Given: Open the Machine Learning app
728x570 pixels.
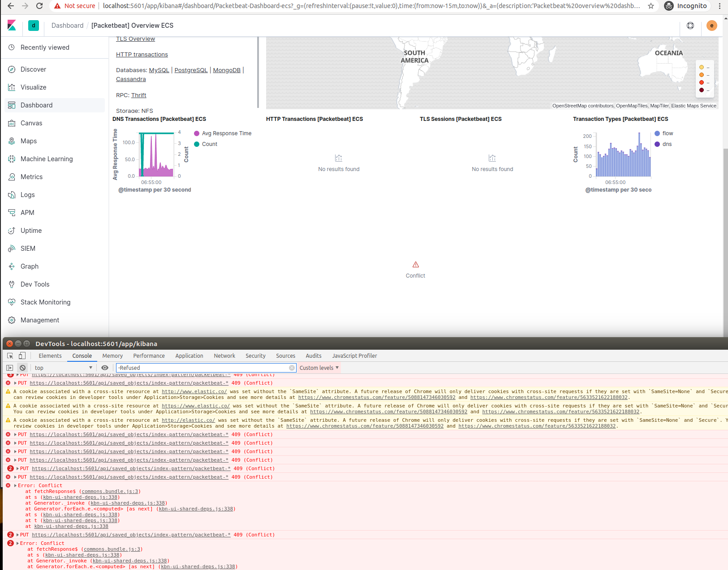Looking at the screenshot, I should [x=46, y=159].
